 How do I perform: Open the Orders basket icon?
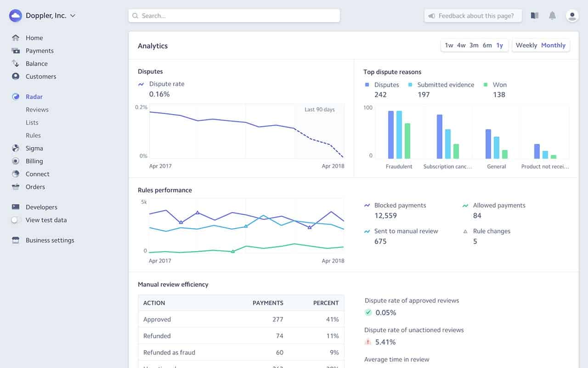16,187
